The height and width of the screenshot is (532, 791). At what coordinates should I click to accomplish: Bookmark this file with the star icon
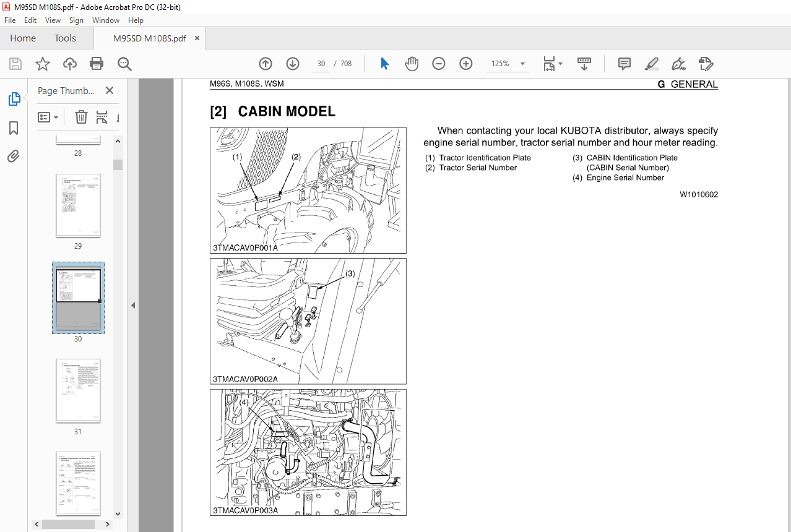click(42, 64)
